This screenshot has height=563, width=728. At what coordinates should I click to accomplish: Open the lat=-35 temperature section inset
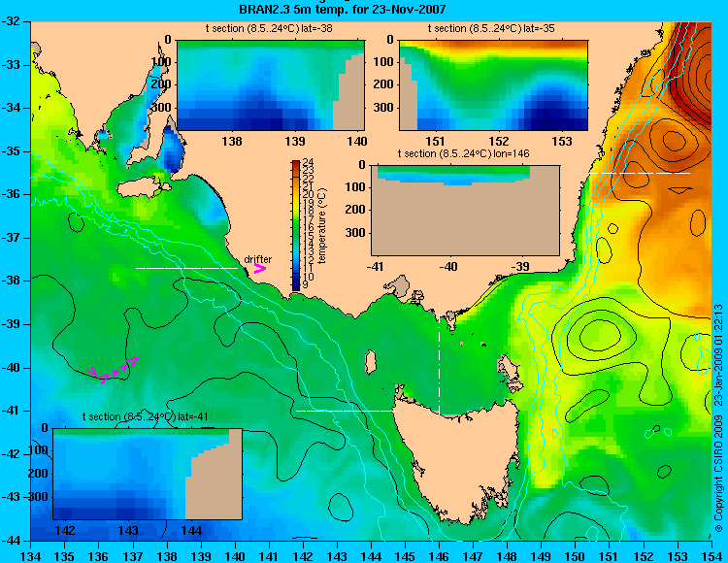tap(493, 85)
